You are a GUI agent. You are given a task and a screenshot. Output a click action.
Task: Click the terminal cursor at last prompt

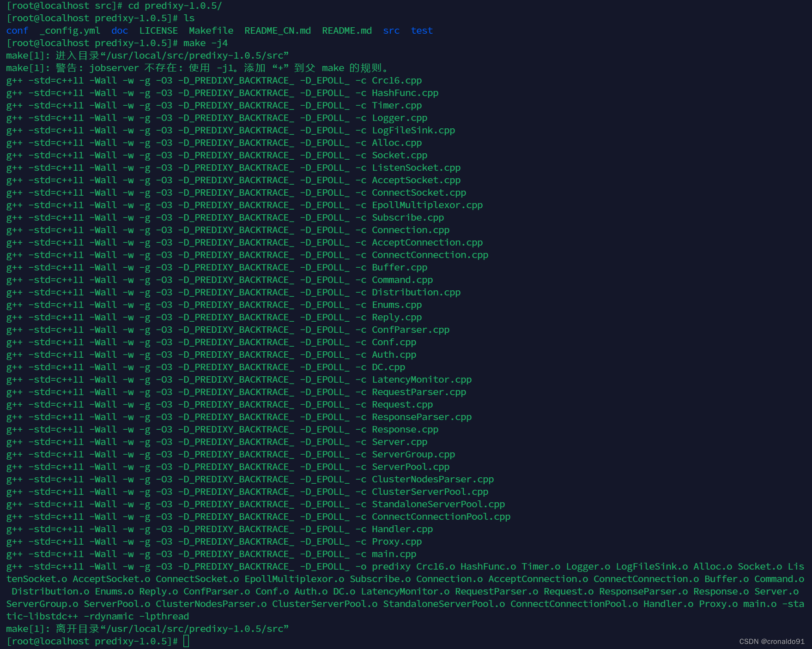186,641
